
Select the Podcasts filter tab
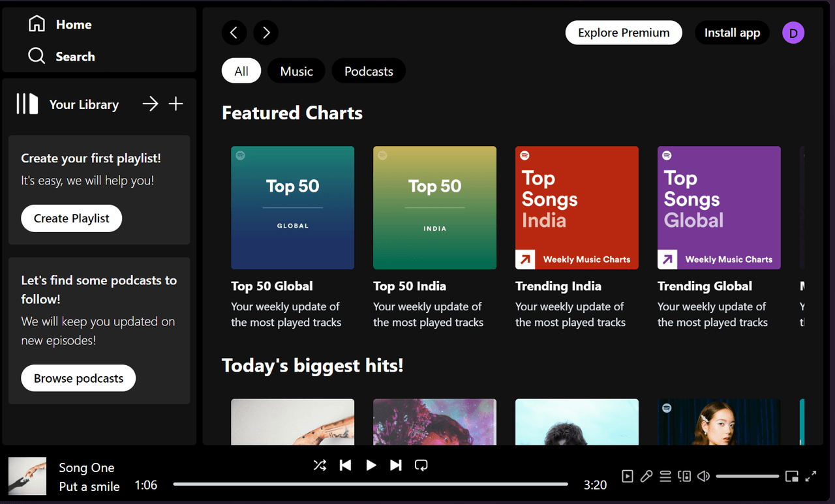(369, 71)
